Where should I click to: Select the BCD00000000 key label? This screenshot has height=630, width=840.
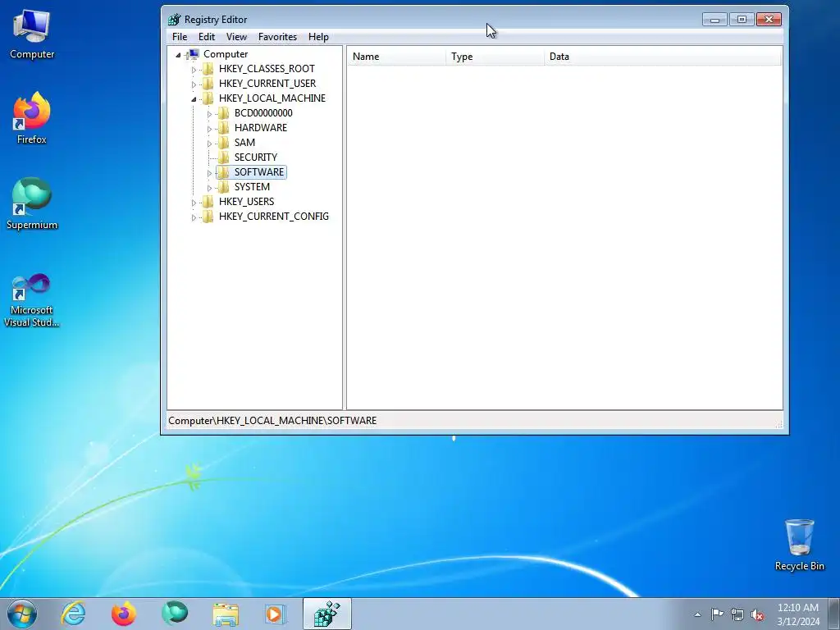click(x=263, y=113)
